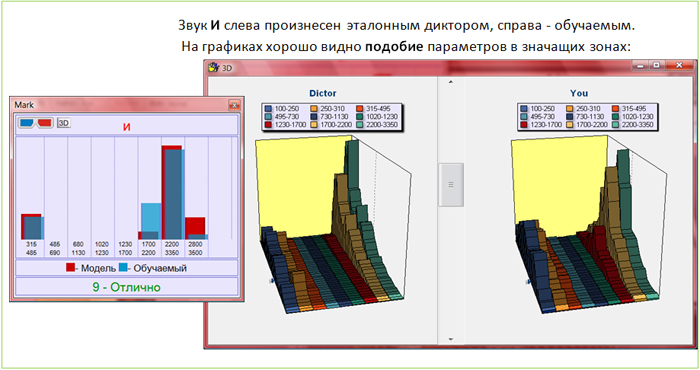Click the Dictor 3D spectrum chart
700x370 pixels.
(333, 225)
